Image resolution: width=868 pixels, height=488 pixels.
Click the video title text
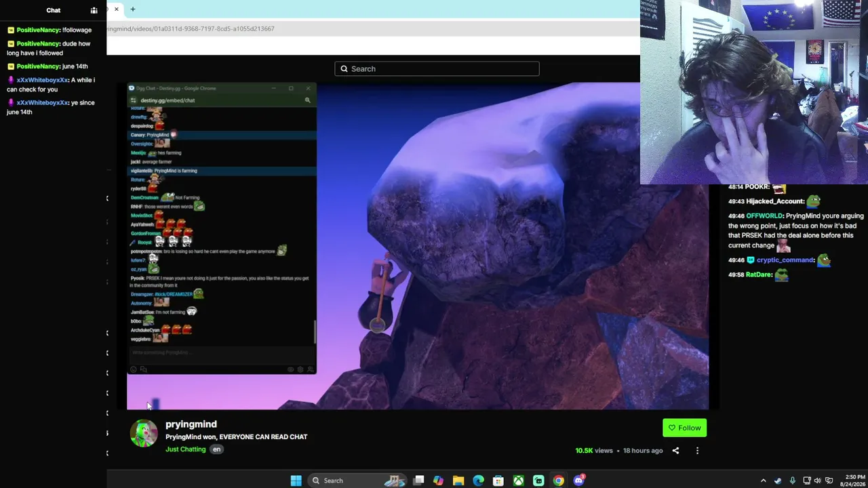pos(236,437)
